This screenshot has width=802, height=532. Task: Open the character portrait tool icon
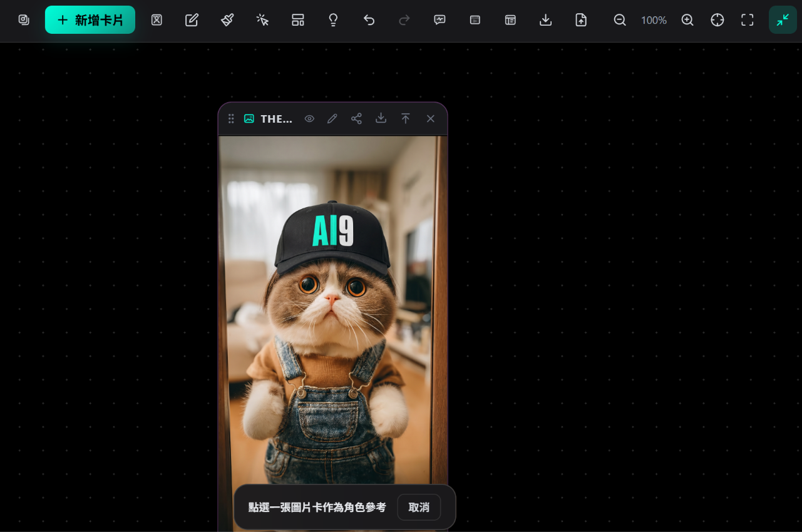(157, 20)
